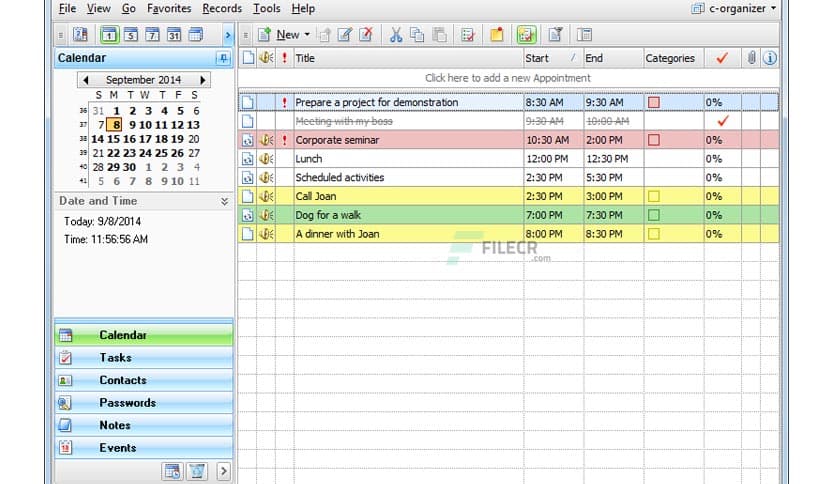
Task: Switch to the 5-day Work Week view
Action: coord(131,35)
